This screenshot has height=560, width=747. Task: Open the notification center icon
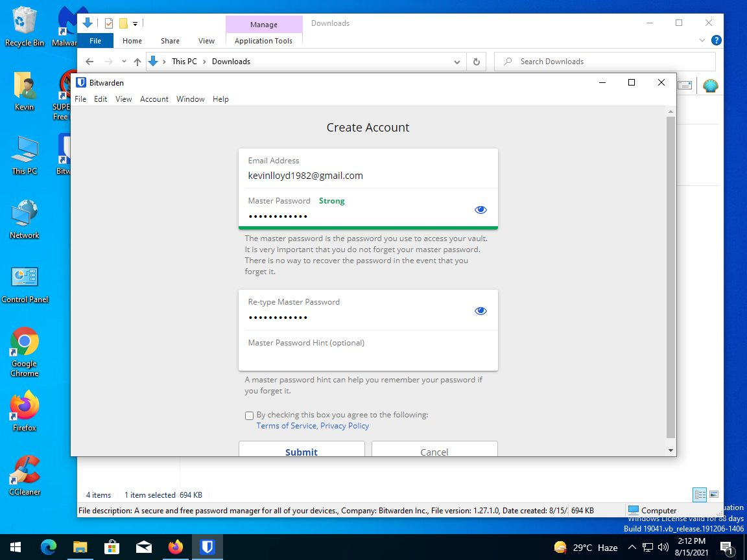click(726, 548)
